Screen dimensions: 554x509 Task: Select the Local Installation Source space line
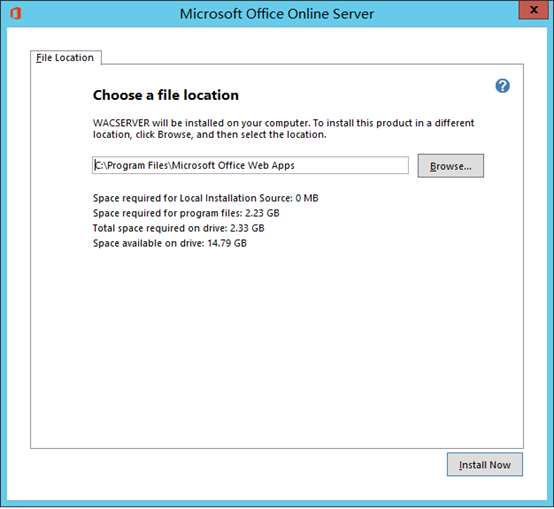pos(206,198)
